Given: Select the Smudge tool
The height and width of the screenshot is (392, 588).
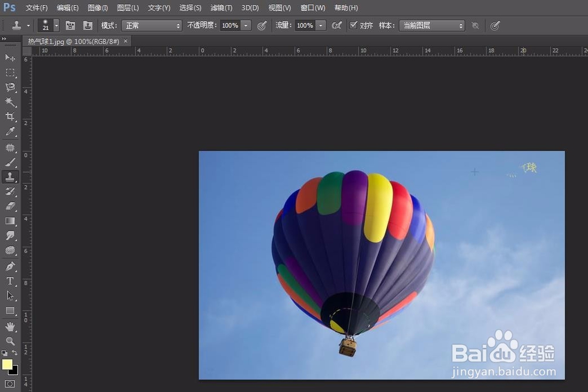Looking at the screenshot, I should (x=10, y=236).
